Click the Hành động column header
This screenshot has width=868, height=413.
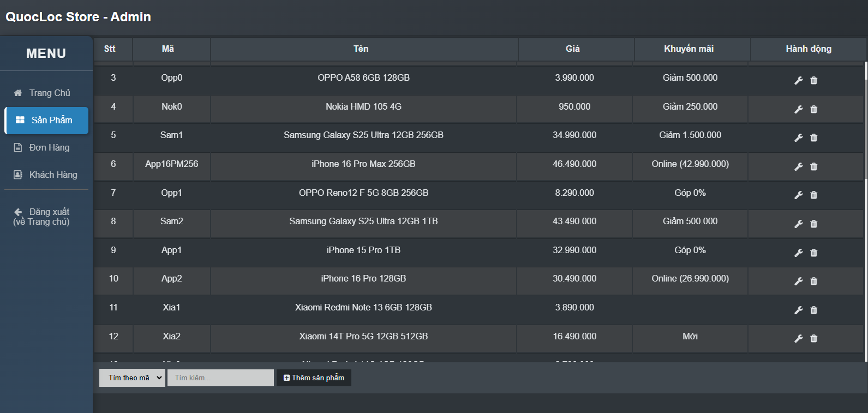(809, 49)
